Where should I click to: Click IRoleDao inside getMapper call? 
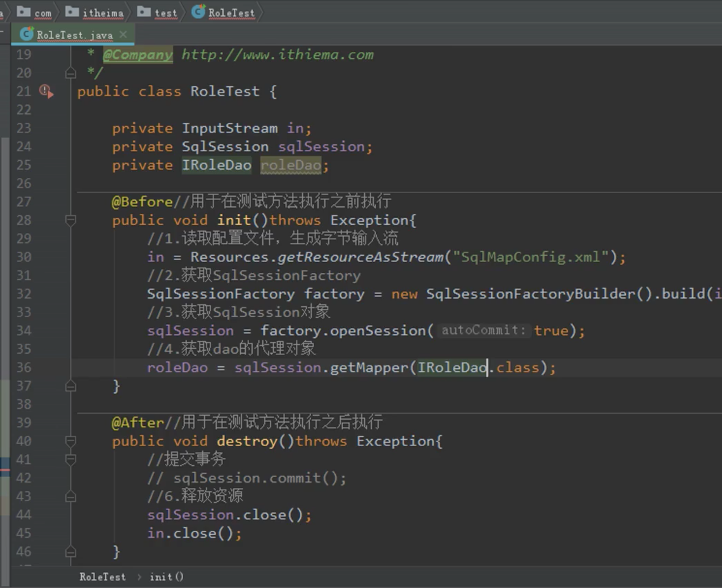(452, 367)
